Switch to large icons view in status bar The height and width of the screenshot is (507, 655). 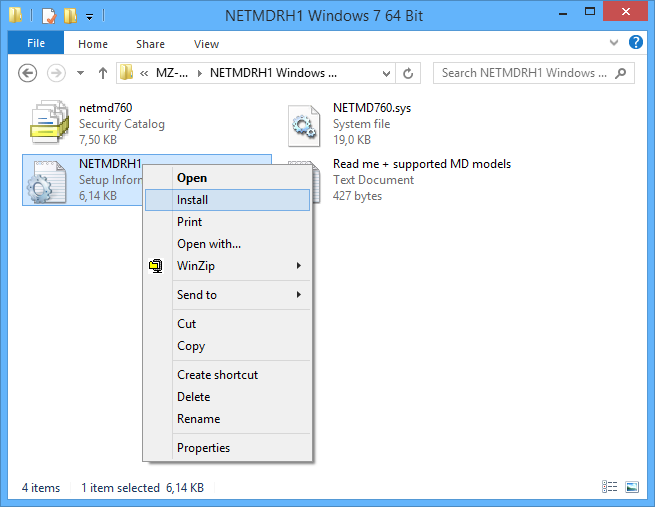click(632, 487)
